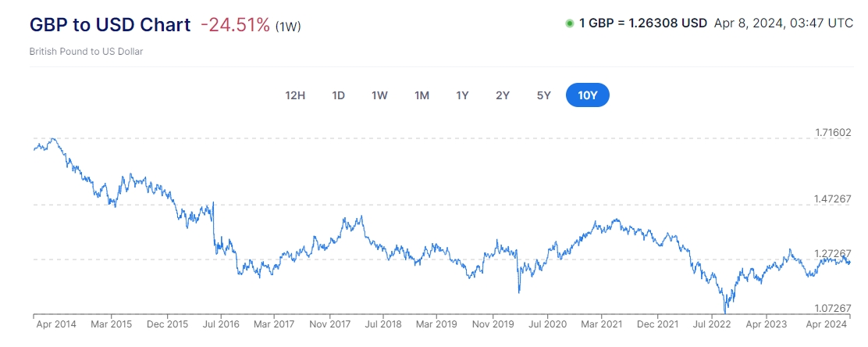Click the 1.47267 y-axis label

pos(831,200)
